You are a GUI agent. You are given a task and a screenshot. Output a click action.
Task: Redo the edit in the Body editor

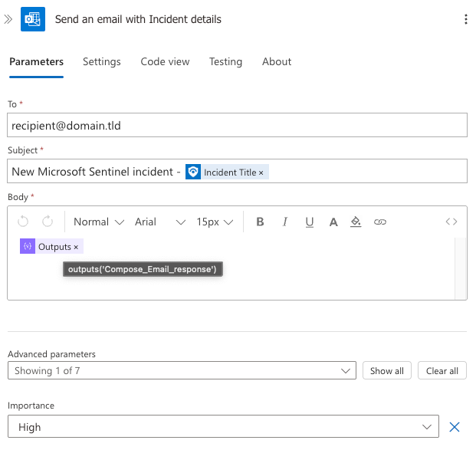click(x=48, y=222)
